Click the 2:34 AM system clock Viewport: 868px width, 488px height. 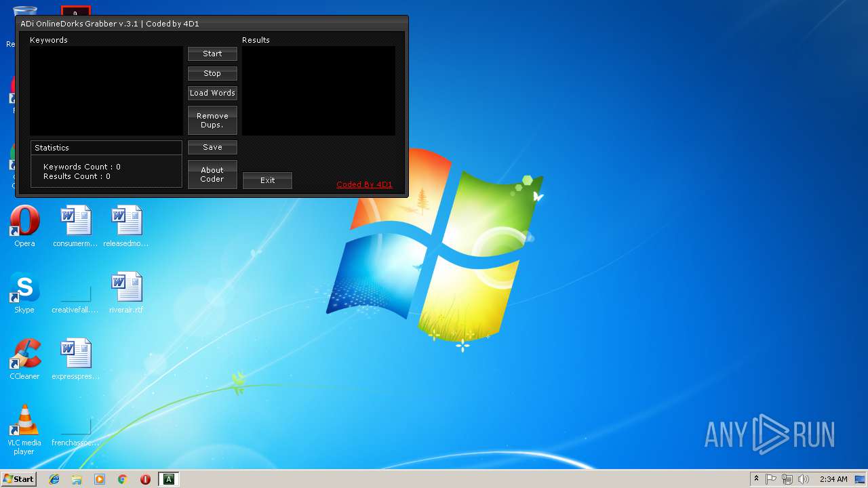(833, 479)
